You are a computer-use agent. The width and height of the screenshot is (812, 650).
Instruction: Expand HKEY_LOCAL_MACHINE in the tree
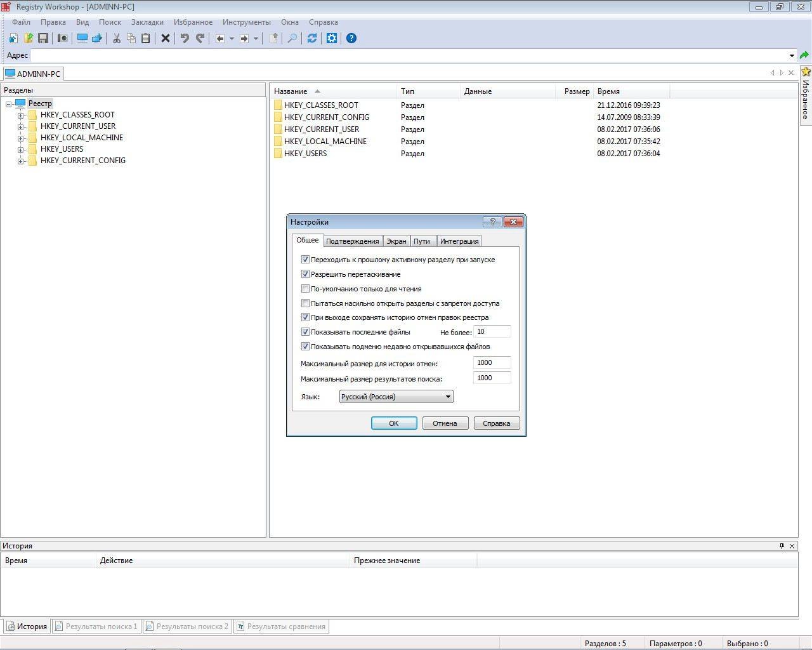point(20,138)
